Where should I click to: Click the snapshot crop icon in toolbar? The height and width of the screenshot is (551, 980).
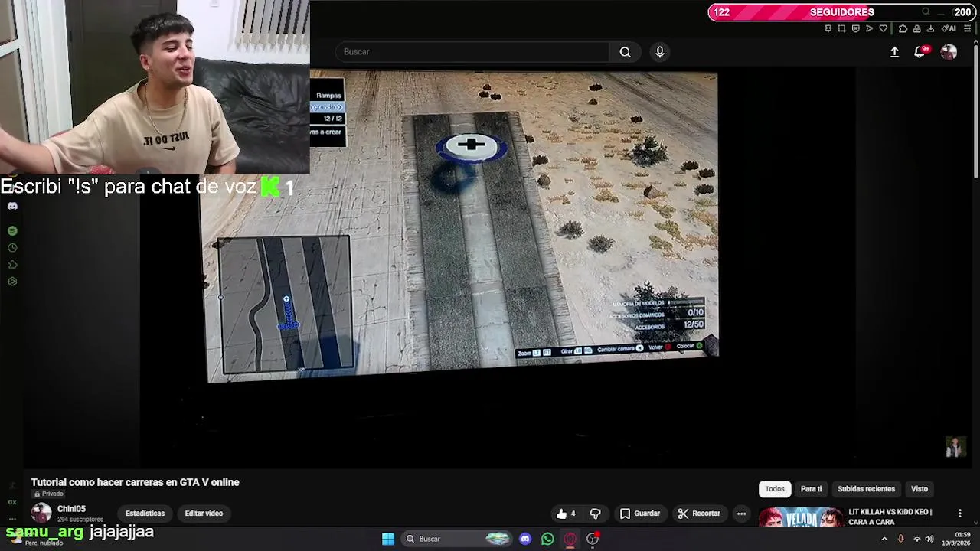point(841,28)
